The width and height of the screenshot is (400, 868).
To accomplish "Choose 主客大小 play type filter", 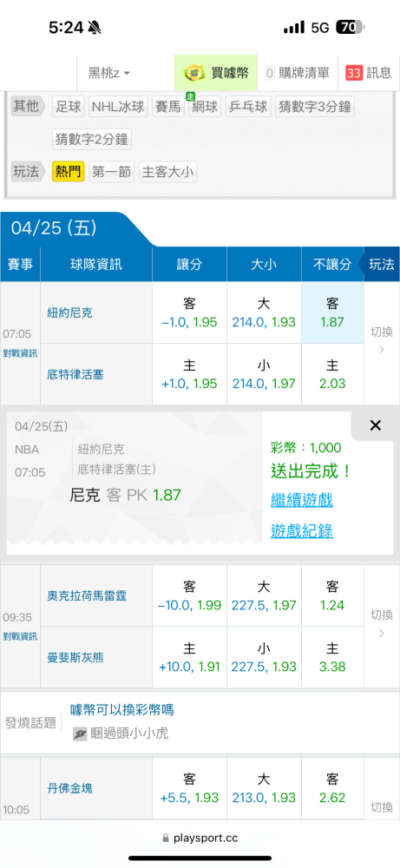I will (x=168, y=172).
